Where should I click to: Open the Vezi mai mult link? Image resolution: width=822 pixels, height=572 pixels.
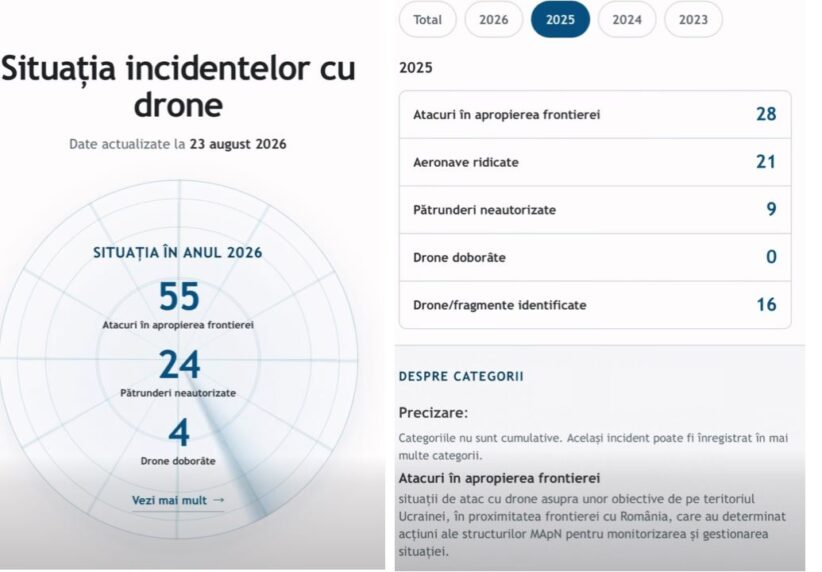pos(169,500)
